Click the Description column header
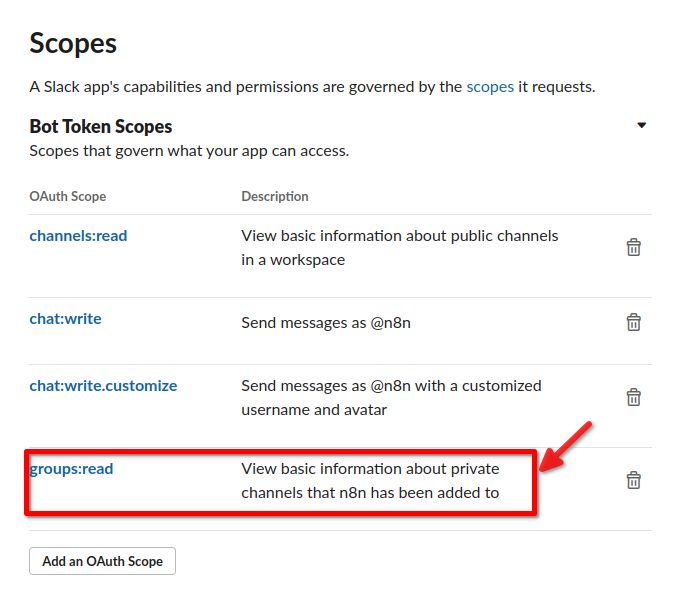The width and height of the screenshot is (677, 593). (275, 196)
